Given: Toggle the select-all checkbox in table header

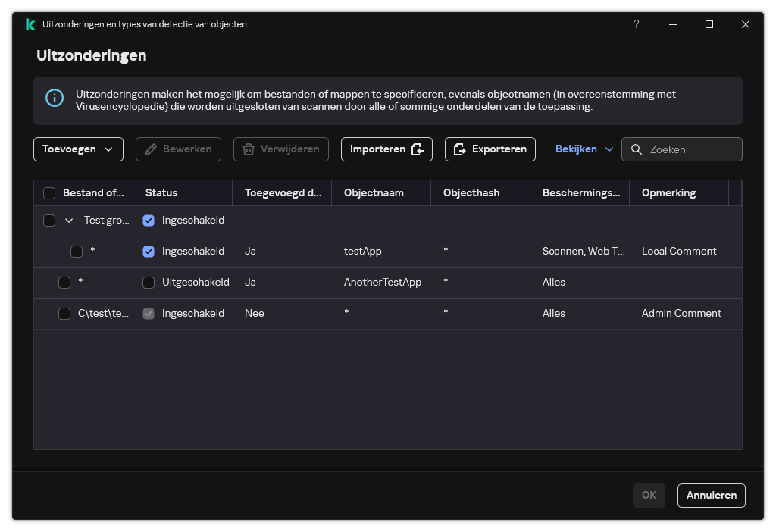Looking at the screenshot, I should tap(49, 193).
